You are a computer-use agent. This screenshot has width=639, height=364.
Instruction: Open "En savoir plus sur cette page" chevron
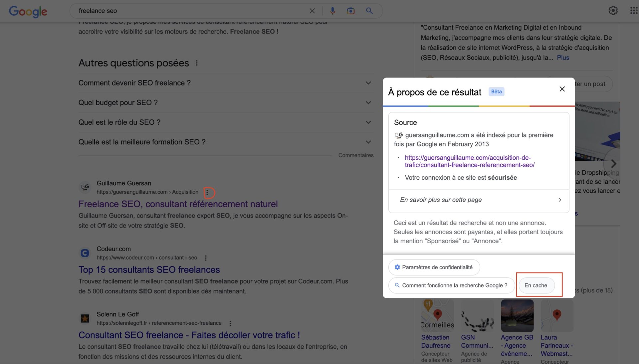click(x=560, y=200)
